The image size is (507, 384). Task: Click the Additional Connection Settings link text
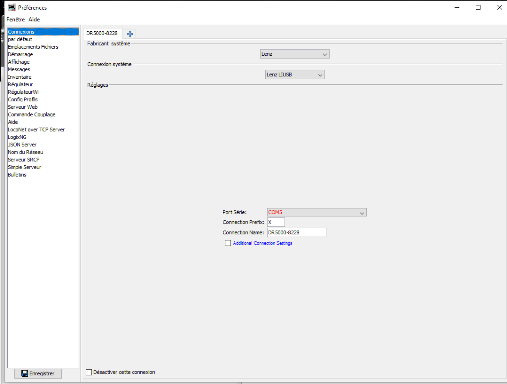[262, 243]
